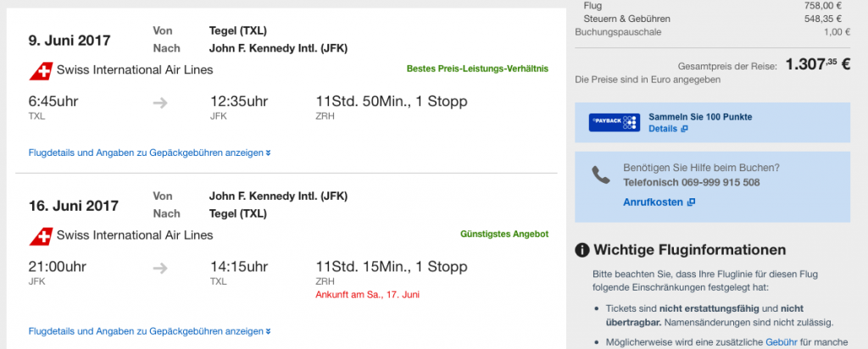Click Swiss airline logo on June 16 flight

pyautogui.click(x=41, y=235)
